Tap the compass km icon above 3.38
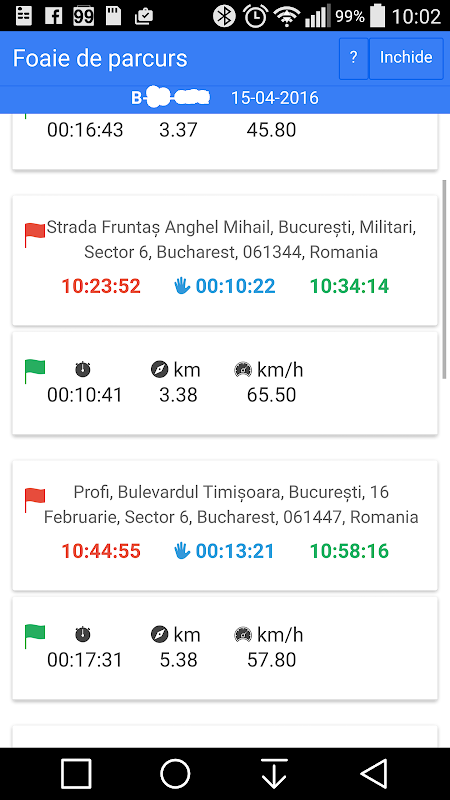 click(160, 369)
